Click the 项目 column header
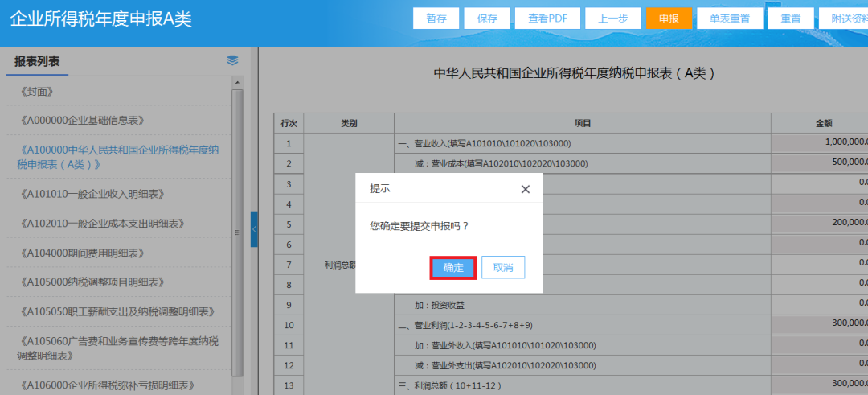This screenshot has height=395, width=868. tap(583, 124)
